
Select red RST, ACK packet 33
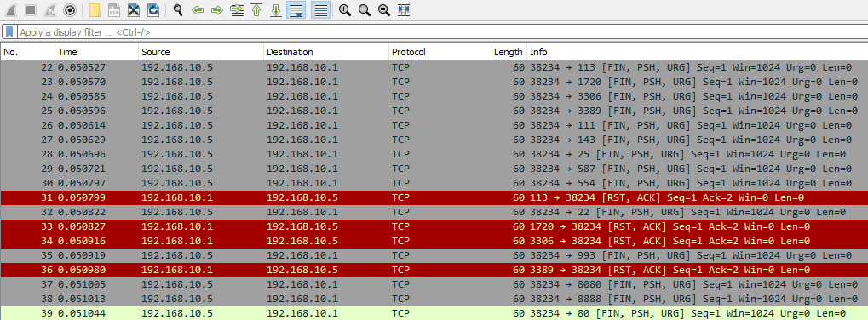click(x=434, y=226)
